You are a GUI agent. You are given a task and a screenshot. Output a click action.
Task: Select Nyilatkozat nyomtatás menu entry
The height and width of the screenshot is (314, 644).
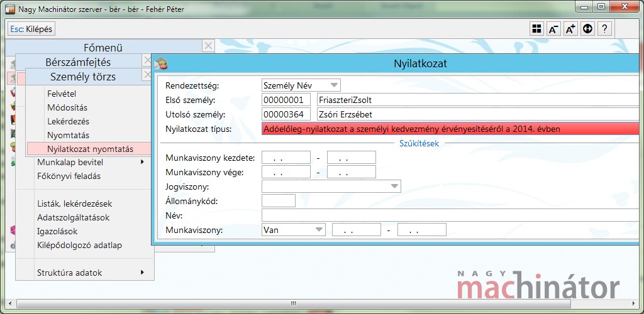click(x=89, y=149)
